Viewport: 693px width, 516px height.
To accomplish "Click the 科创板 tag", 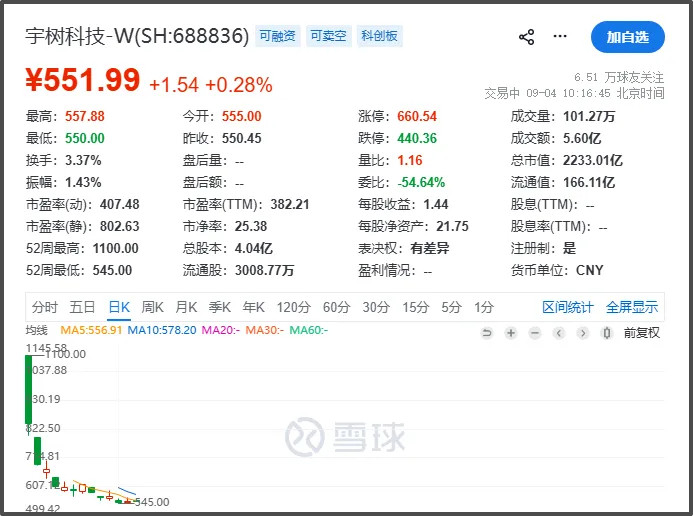I will (379, 36).
